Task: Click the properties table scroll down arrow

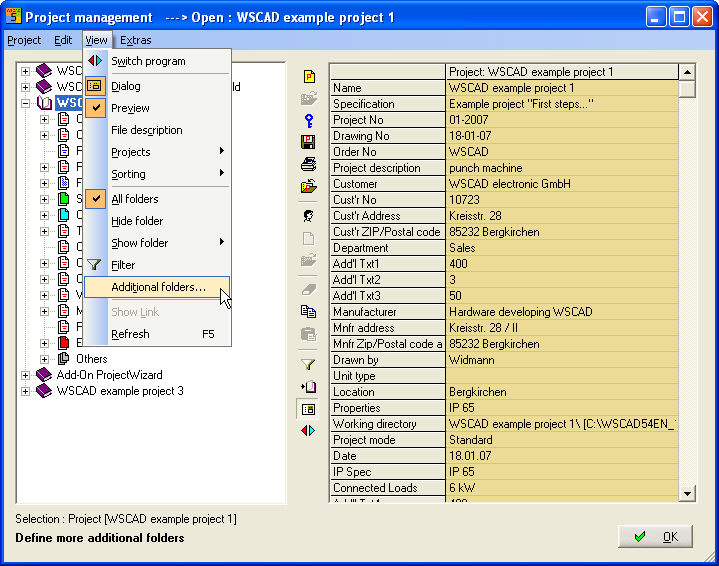Action: click(x=687, y=494)
